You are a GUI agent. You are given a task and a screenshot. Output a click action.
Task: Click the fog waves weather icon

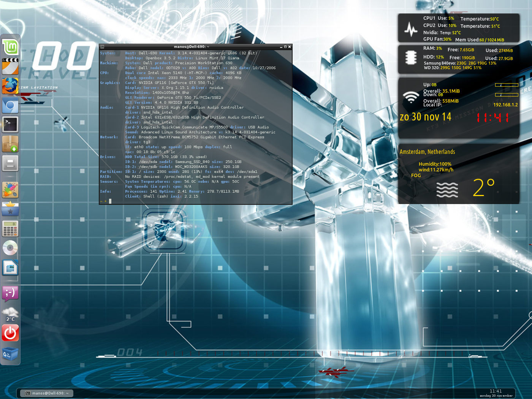447,190
